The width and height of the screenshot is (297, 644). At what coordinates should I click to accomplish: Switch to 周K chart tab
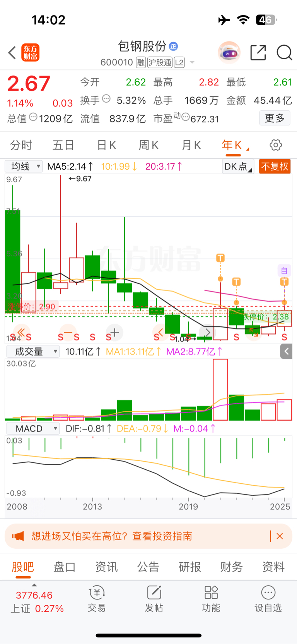pyautogui.click(x=148, y=145)
